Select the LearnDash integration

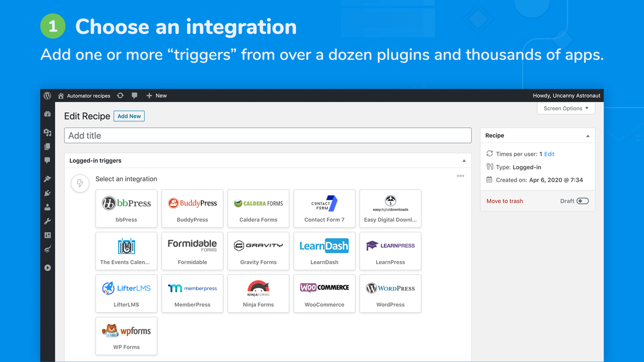tap(324, 251)
